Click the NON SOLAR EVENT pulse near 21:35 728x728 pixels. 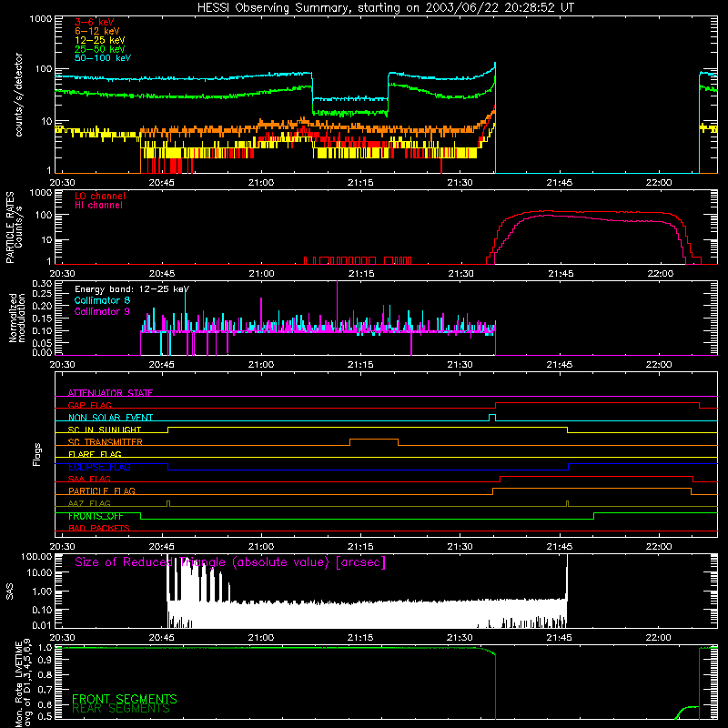tap(492, 417)
